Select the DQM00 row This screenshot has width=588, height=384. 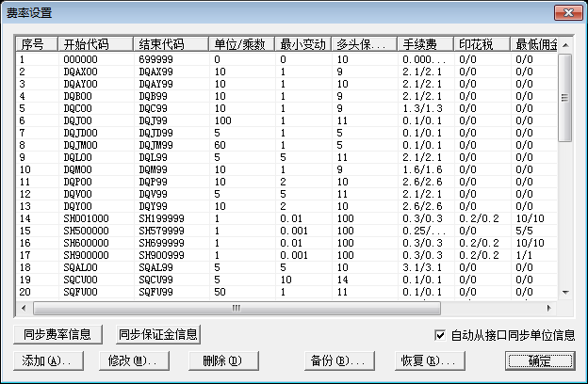(286, 169)
